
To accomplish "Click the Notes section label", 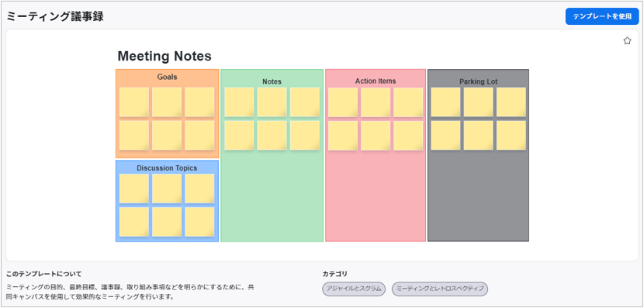I will pyautogui.click(x=272, y=81).
